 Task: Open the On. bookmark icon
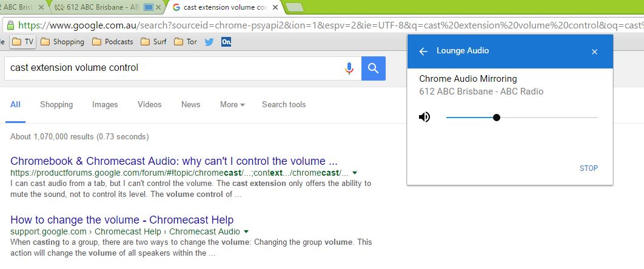[x=226, y=42]
